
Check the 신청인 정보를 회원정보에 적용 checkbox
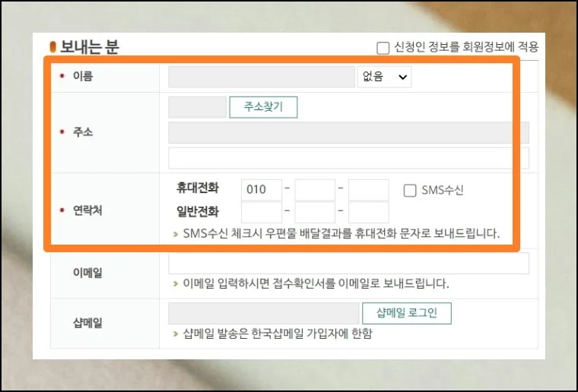click(383, 47)
